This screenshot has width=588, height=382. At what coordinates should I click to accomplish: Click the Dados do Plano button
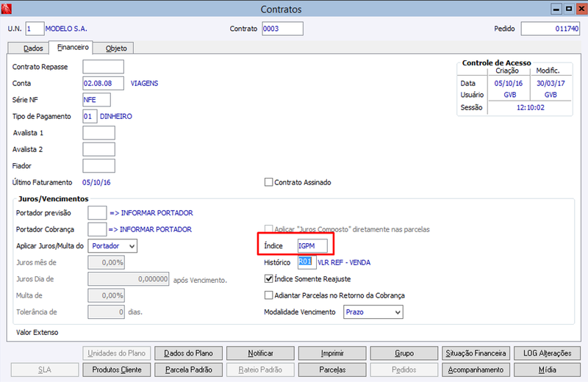[x=189, y=353]
